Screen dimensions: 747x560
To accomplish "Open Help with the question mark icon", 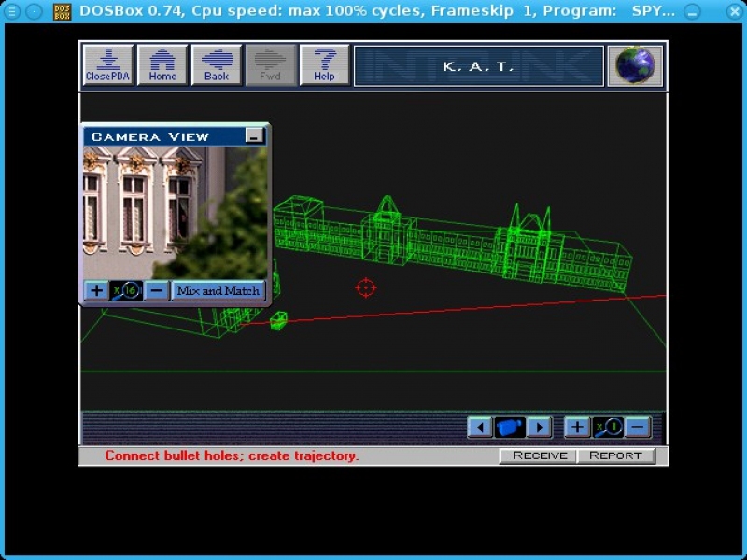I will point(324,64).
